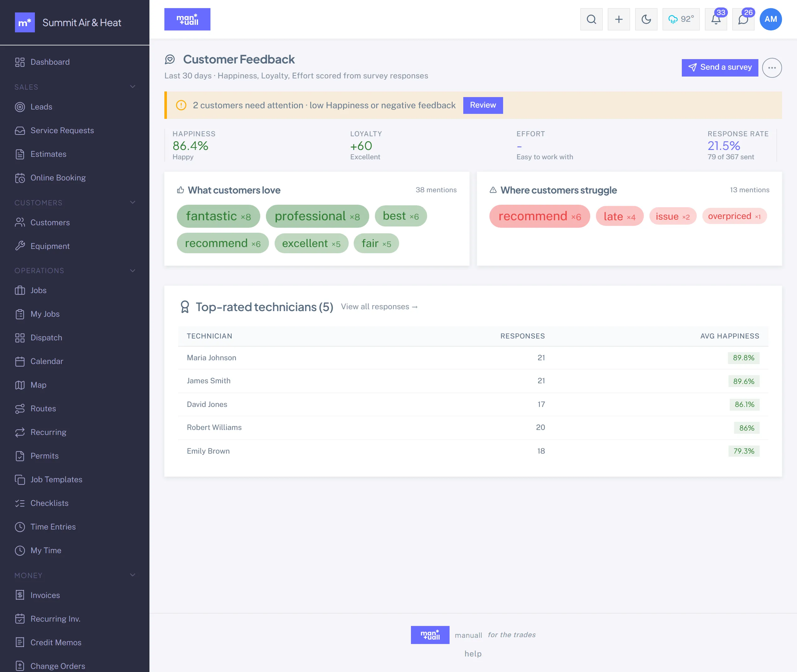The width and height of the screenshot is (797, 672).
Task: Click the Checklists icon in sidebar
Action: pos(20,503)
